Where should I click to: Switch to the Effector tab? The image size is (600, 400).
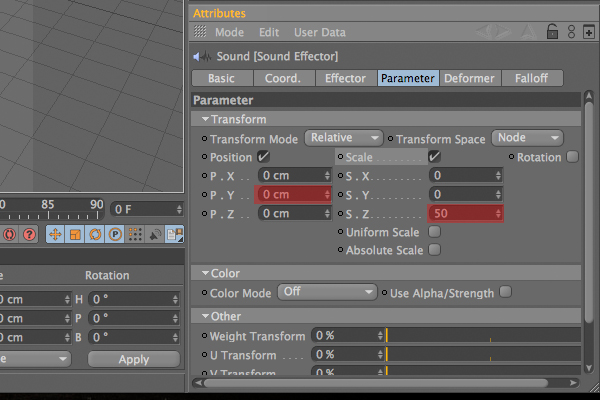[346, 78]
